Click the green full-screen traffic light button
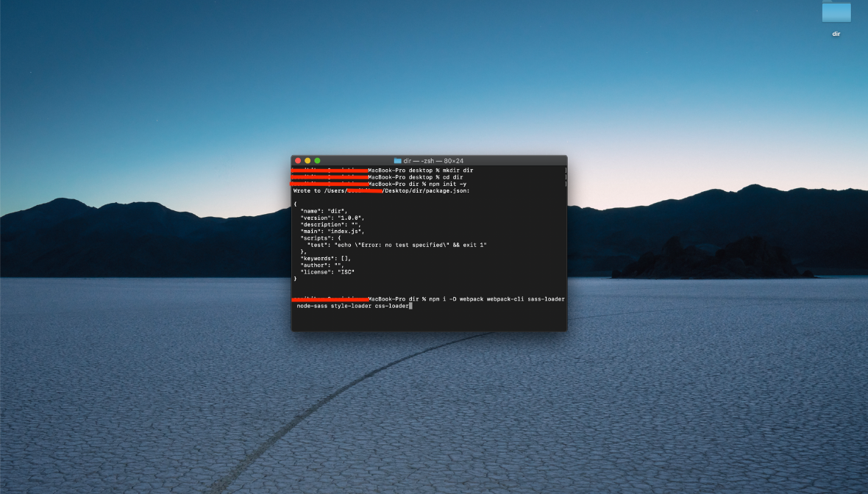Screen dimensions: 868x494 (318, 161)
